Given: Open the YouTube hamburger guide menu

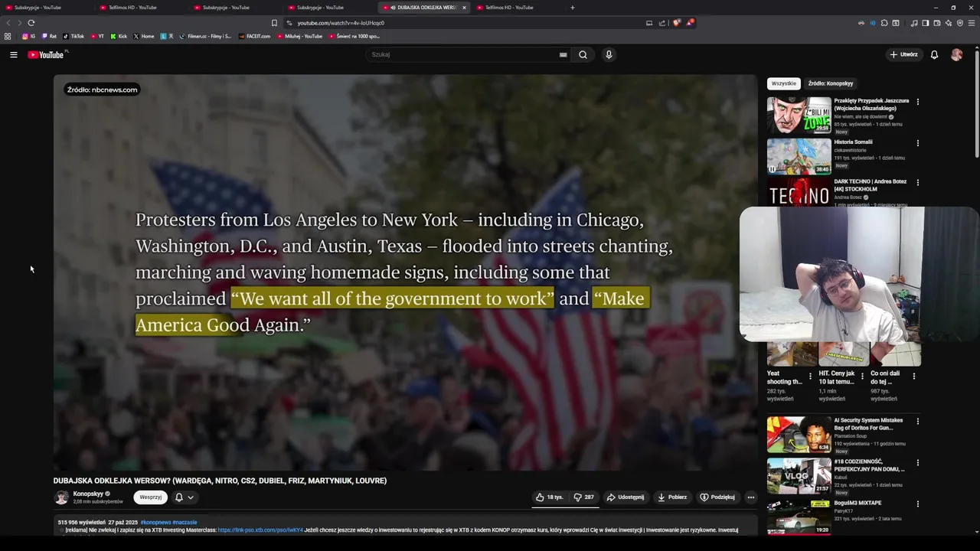Looking at the screenshot, I should [13, 54].
